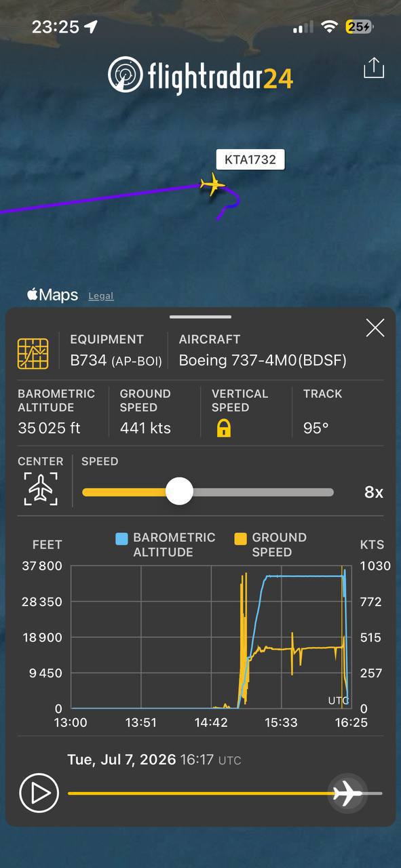Collapse the panel using the drag handle

(x=200, y=317)
